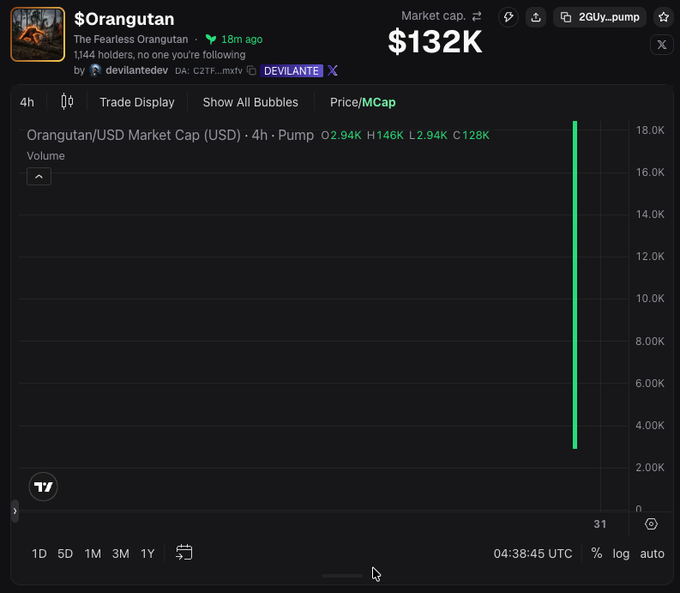Switch to Price view
This screenshot has height=593, width=680.
pyautogui.click(x=343, y=102)
